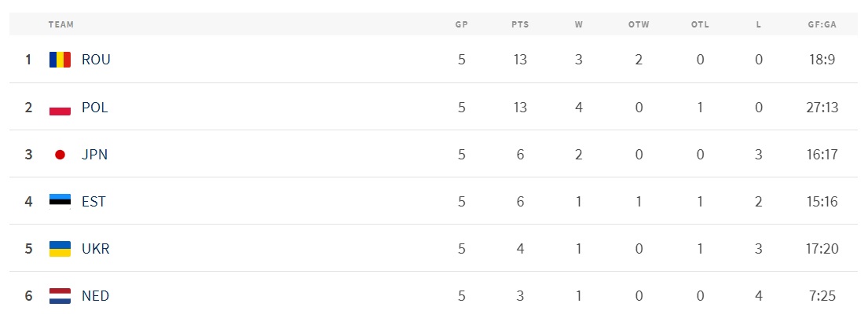Click the Romania flag icon
The width and height of the screenshot is (868, 318).
[x=60, y=60]
